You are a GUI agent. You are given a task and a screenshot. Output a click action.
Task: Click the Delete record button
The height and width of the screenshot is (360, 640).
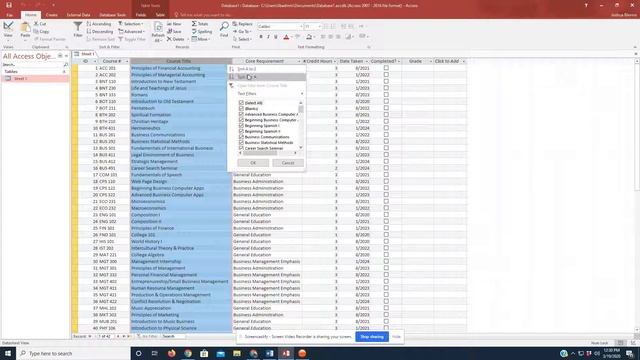(x=176, y=39)
